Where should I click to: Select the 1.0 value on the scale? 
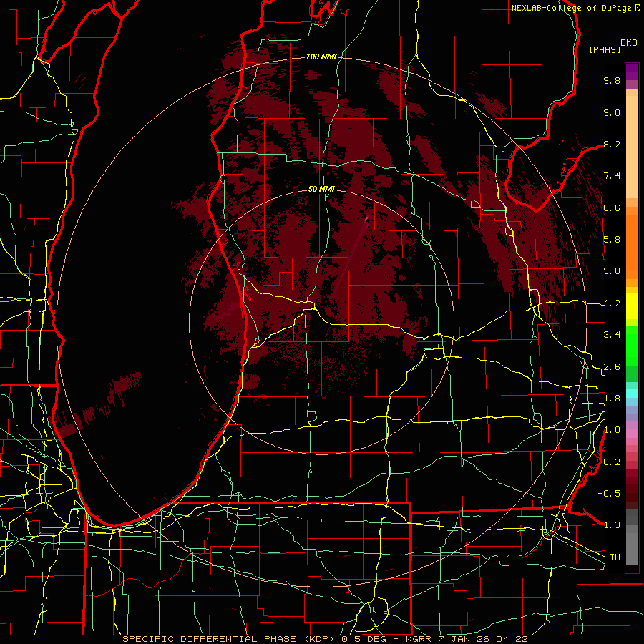tap(612, 430)
